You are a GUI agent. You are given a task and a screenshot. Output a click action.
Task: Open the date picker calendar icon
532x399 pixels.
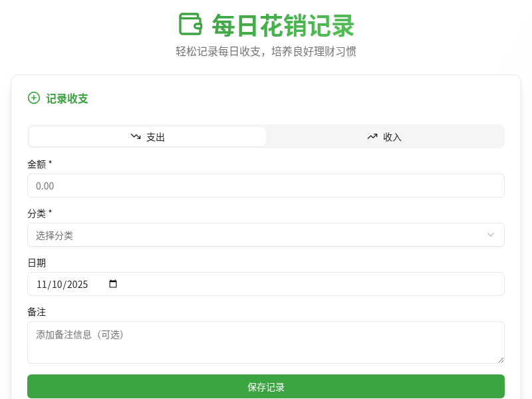112,284
